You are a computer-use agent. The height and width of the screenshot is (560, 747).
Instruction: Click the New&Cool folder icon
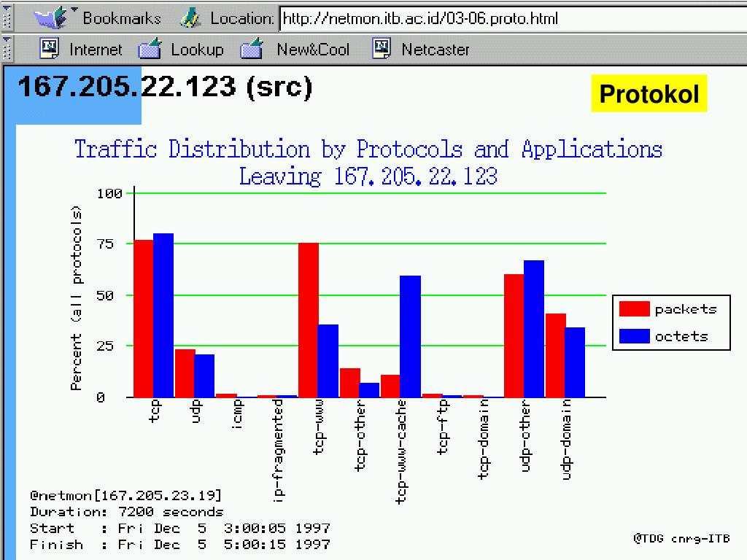pos(252,49)
